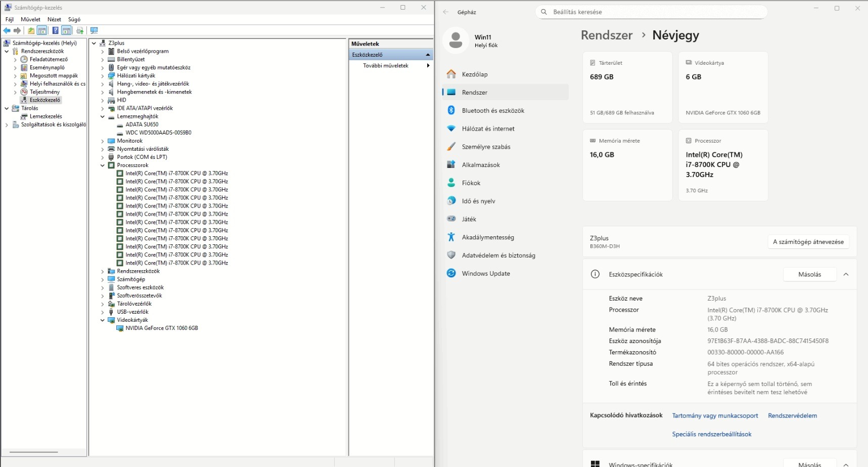Click Rendszer in the breadcrumb heading
868x467 pixels.
(607, 35)
